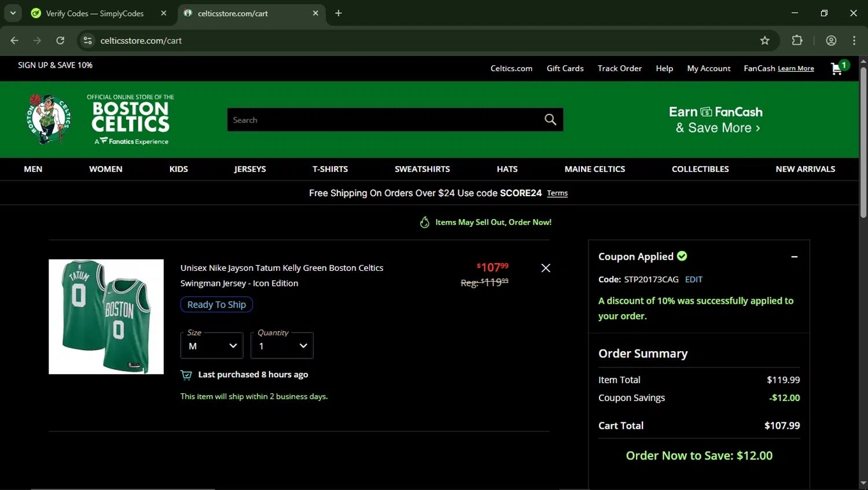
Task: Open the COLLECTIBLES category menu
Action: [x=700, y=169]
